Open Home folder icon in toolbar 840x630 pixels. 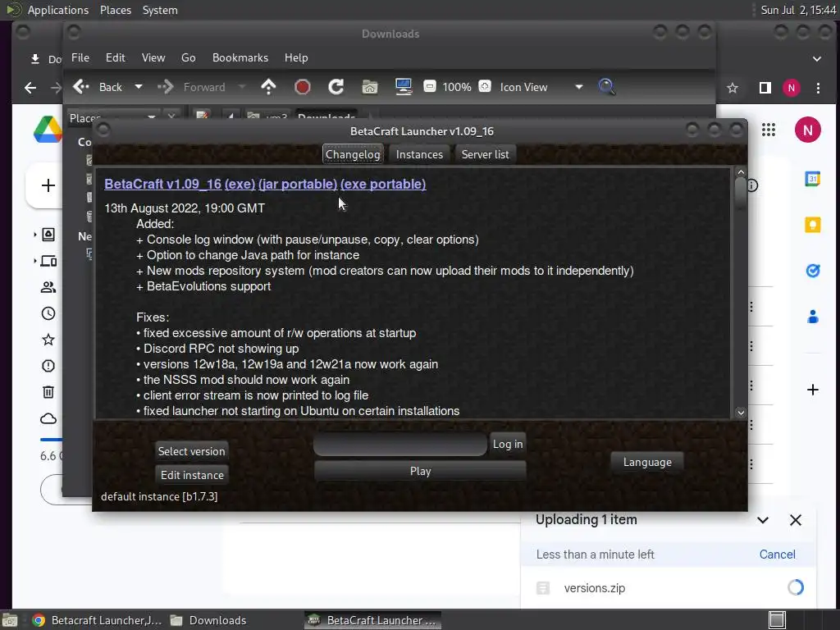pyautogui.click(x=370, y=87)
